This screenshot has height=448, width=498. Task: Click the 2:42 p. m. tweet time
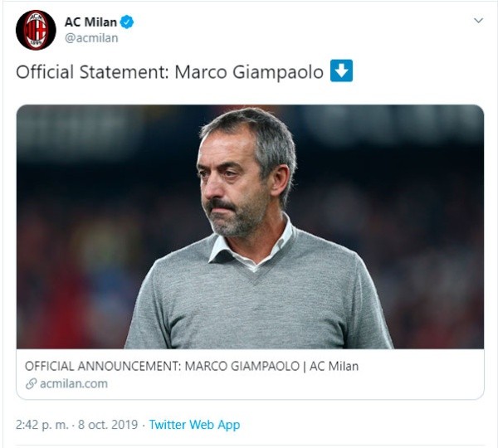(x=42, y=425)
